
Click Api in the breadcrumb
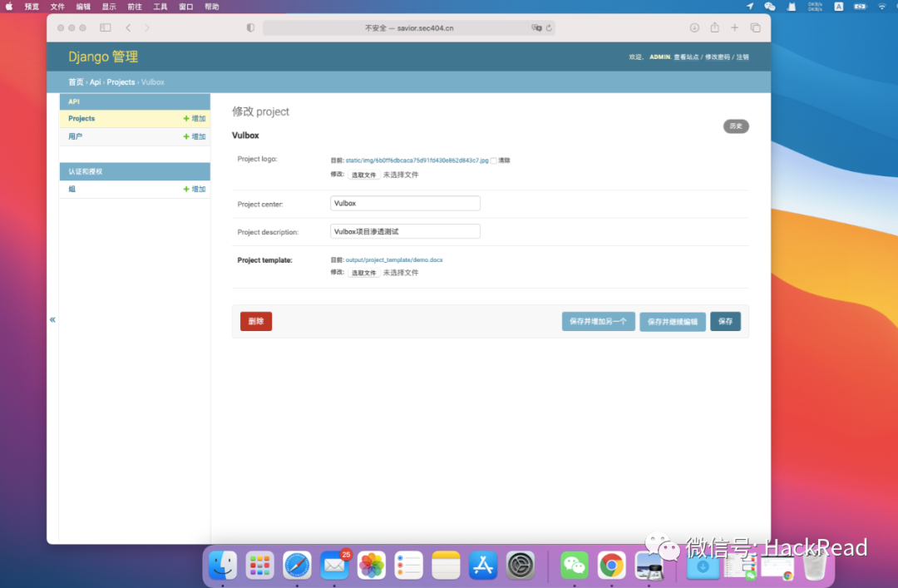coord(95,82)
